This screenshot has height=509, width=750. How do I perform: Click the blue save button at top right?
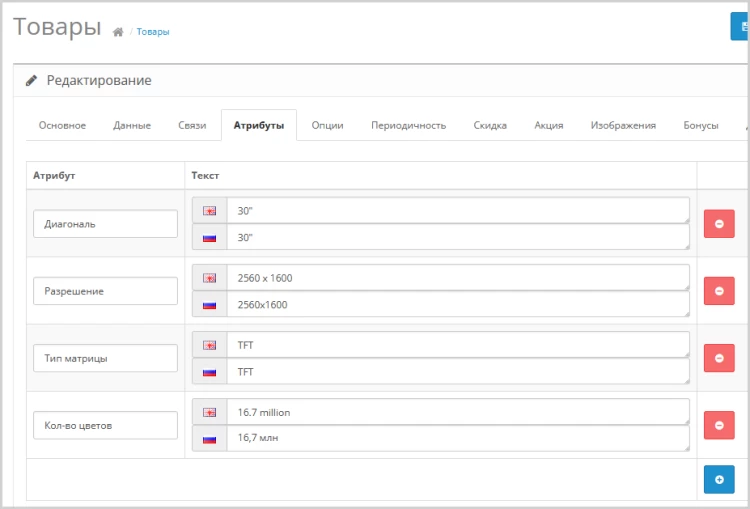point(740,26)
